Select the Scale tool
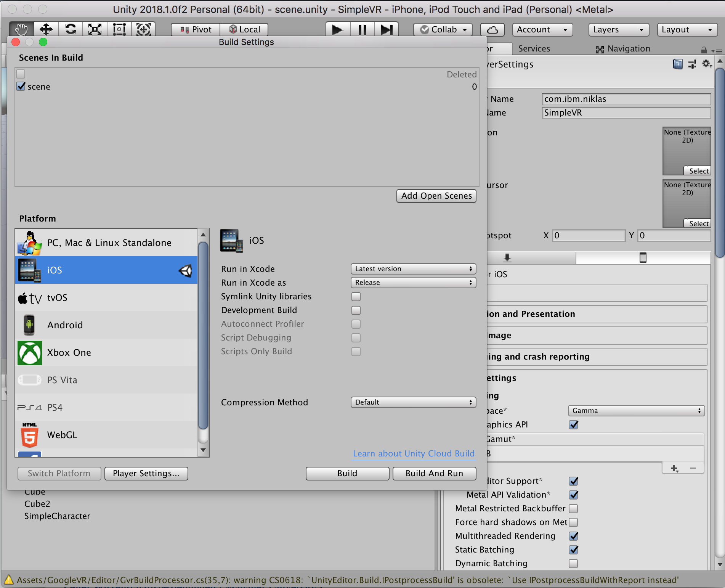 [95, 29]
